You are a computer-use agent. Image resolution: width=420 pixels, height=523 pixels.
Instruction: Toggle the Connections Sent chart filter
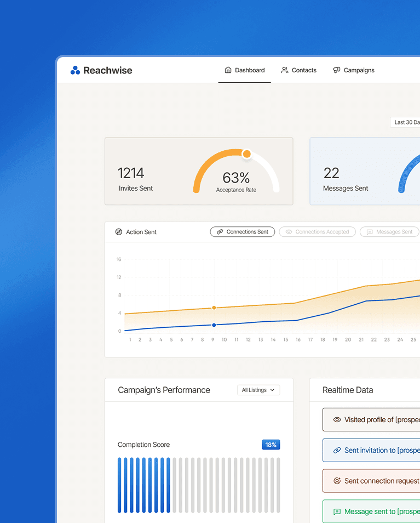[x=242, y=232]
